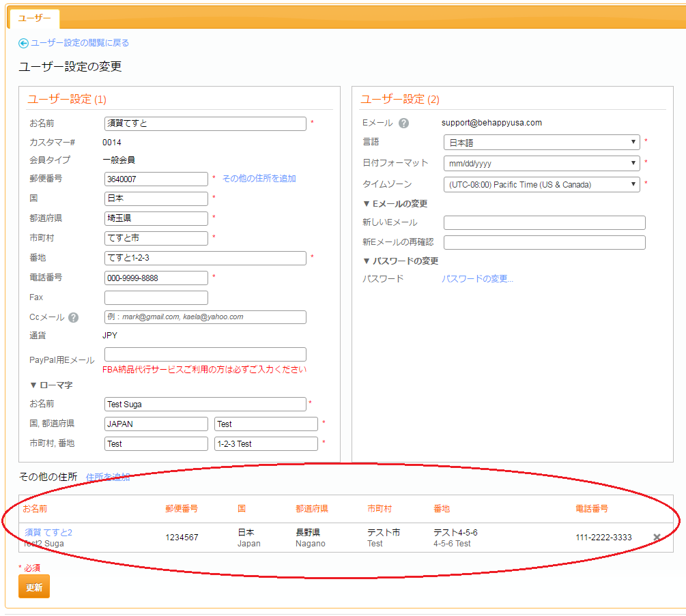686x616 pixels.
Task: Click the help icon next to Eメール
Action: [x=403, y=123]
